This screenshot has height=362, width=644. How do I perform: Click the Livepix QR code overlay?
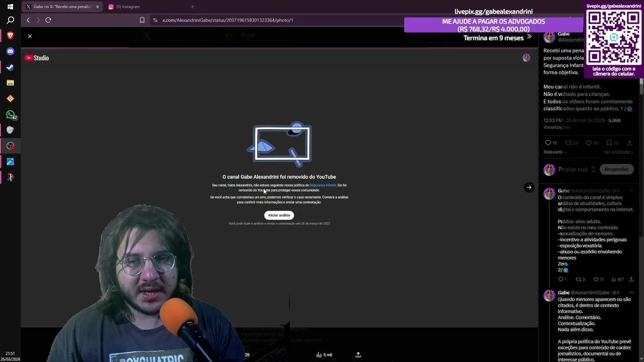point(613,36)
